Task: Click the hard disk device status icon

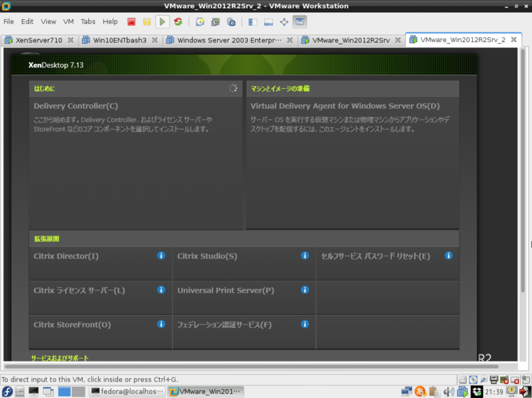Action: click(x=463, y=380)
